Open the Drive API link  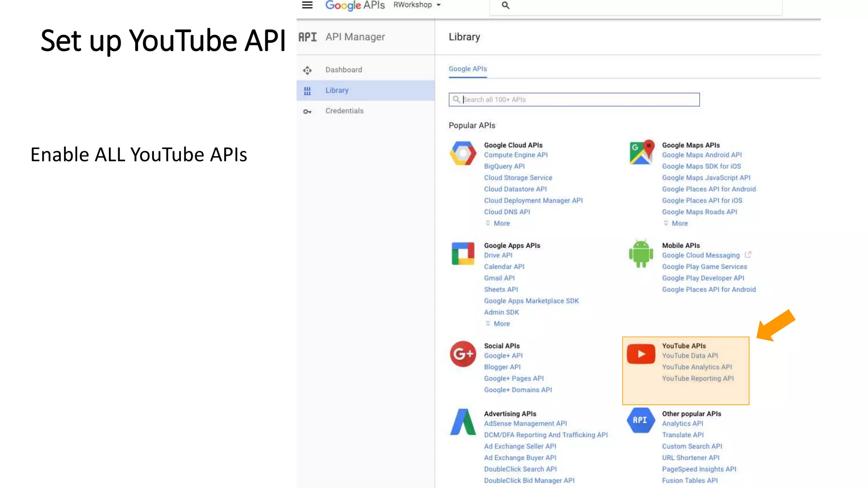point(498,255)
